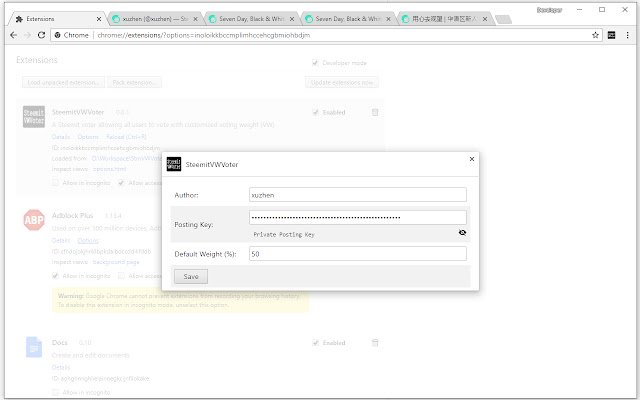
Task: Bookmark this page with the star icon
Action: [595, 35]
